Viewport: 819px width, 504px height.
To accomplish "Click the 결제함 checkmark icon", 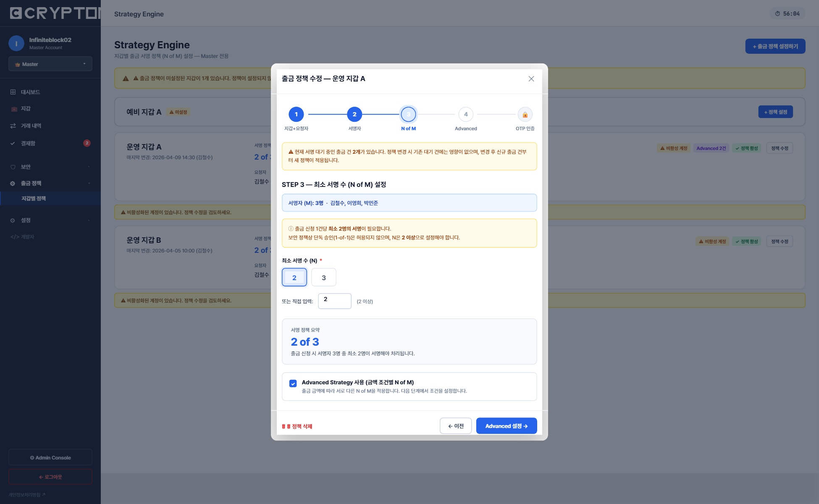I will (13, 143).
